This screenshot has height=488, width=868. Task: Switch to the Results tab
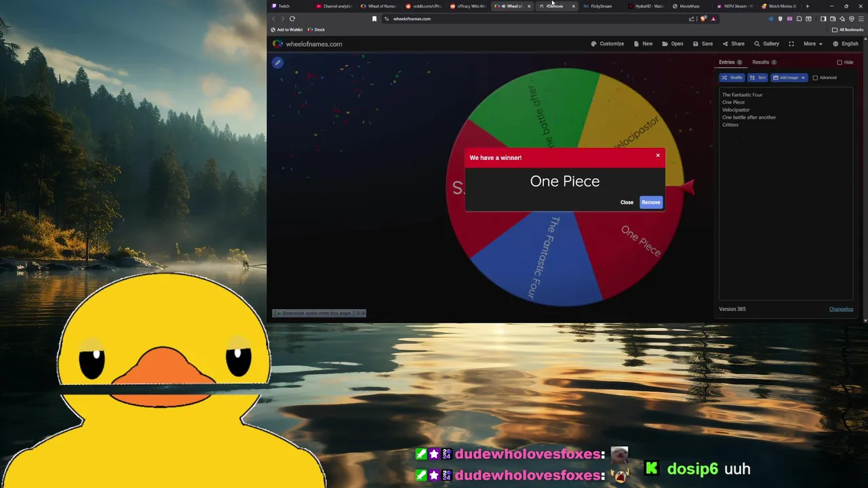coord(764,62)
